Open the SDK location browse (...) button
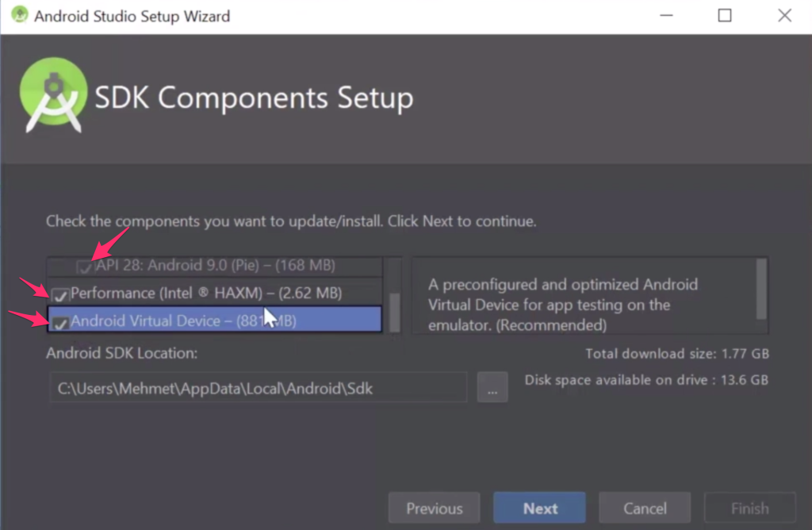 tap(492, 387)
